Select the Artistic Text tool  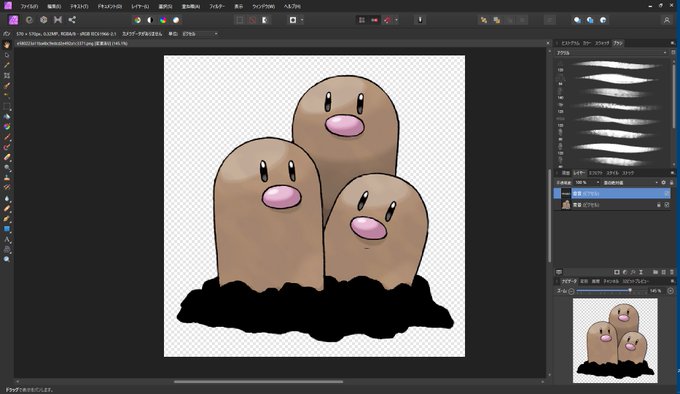[7, 239]
